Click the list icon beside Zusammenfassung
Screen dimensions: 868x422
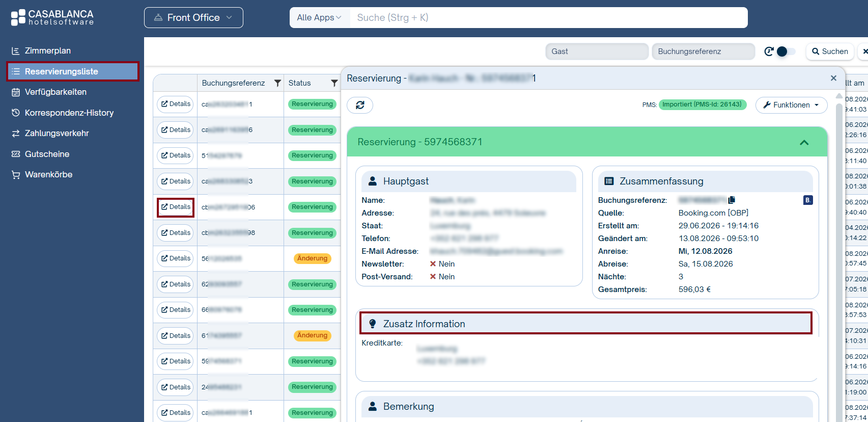click(x=609, y=181)
